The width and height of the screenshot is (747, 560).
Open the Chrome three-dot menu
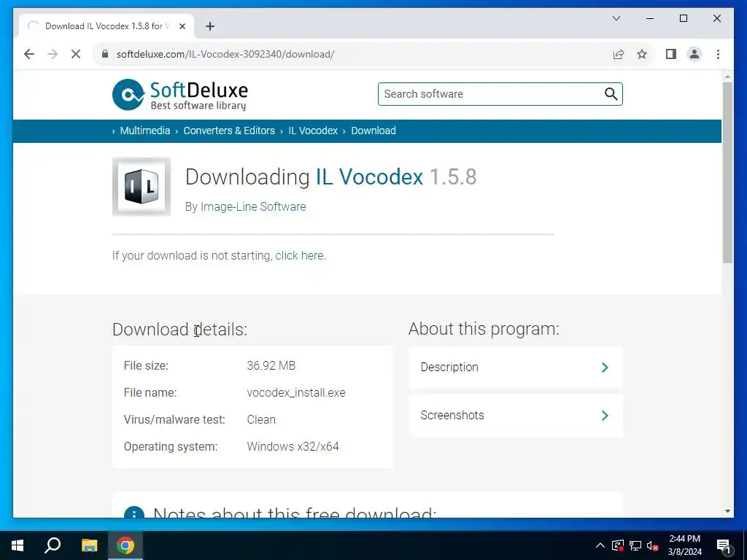point(718,54)
